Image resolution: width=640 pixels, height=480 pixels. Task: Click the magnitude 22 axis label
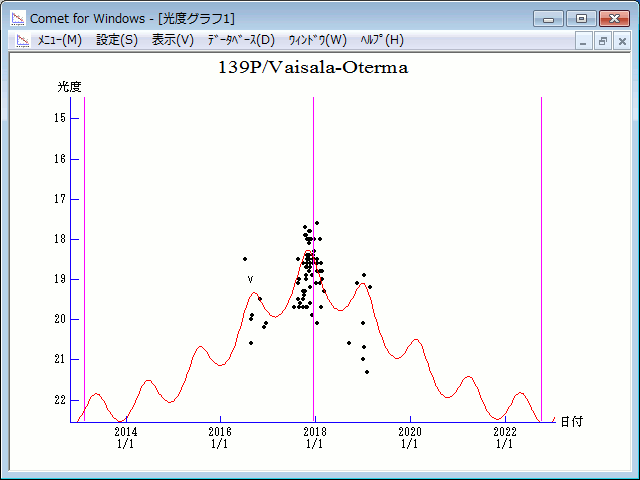[x=60, y=400]
